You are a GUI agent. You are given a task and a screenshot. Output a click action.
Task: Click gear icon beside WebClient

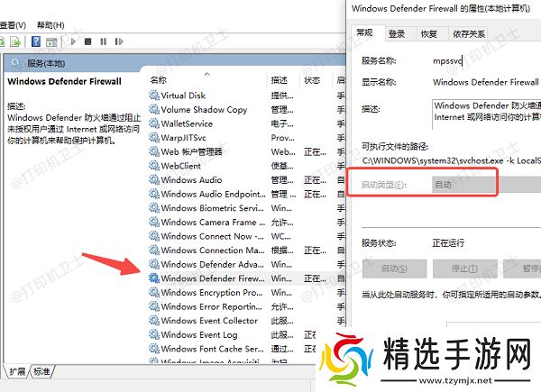point(154,166)
